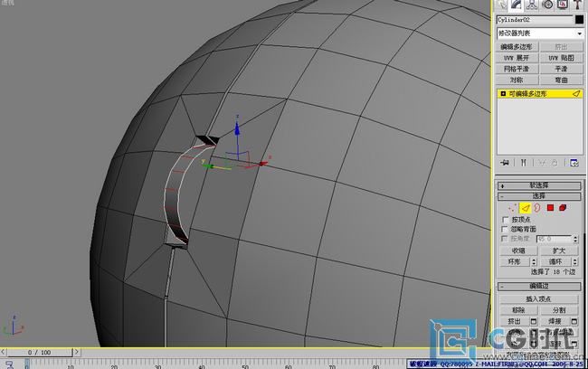Click the 环形 ring selection button
588x369 pixels.
(515, 261)
